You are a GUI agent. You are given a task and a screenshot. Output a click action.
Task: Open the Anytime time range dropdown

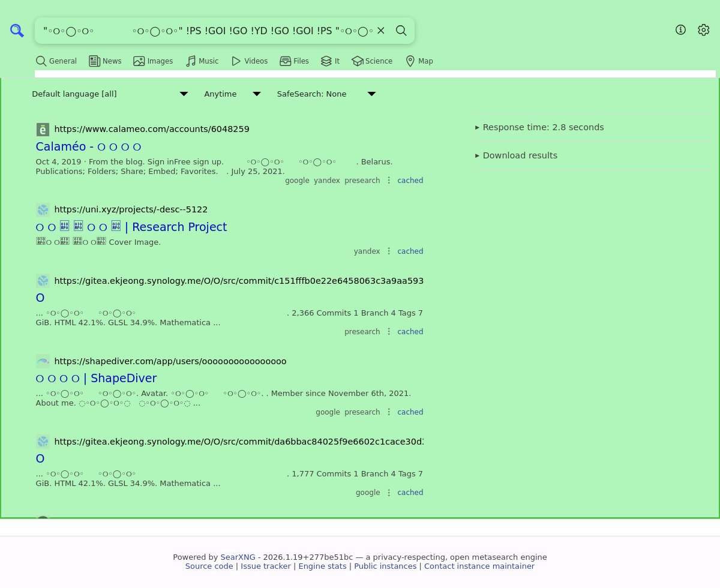(232, 94)
